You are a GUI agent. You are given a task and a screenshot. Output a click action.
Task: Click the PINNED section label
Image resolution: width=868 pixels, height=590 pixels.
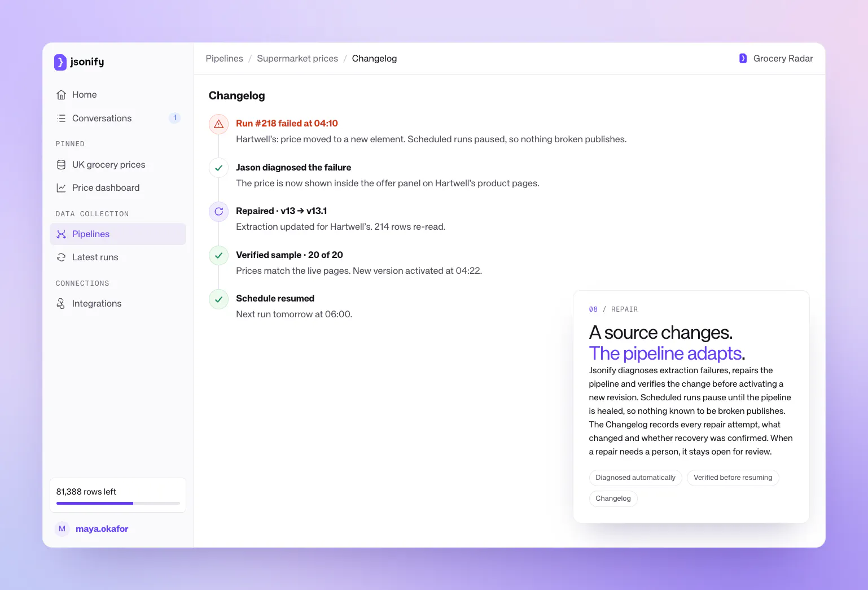point(70,144)
